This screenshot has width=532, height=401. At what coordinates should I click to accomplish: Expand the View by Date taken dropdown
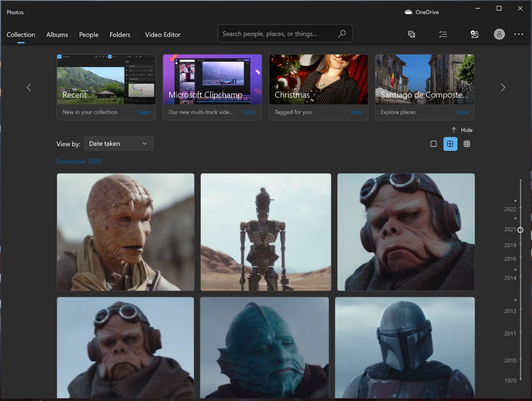click(x=119, y=144)
